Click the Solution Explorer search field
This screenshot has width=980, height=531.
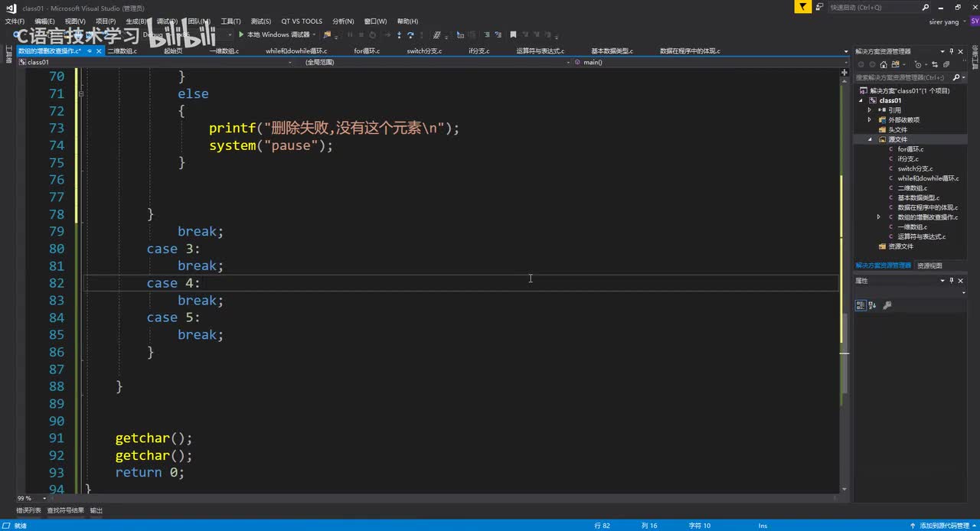point(903,77)
